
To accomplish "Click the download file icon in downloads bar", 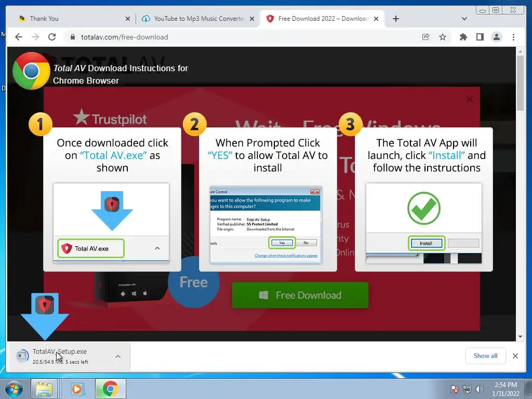I will click(22, 356).
